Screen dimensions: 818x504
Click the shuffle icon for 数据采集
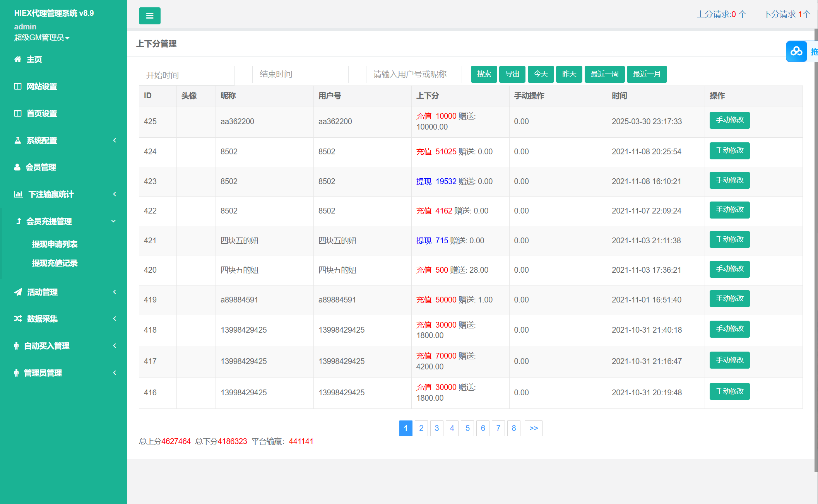click(18, 319)
